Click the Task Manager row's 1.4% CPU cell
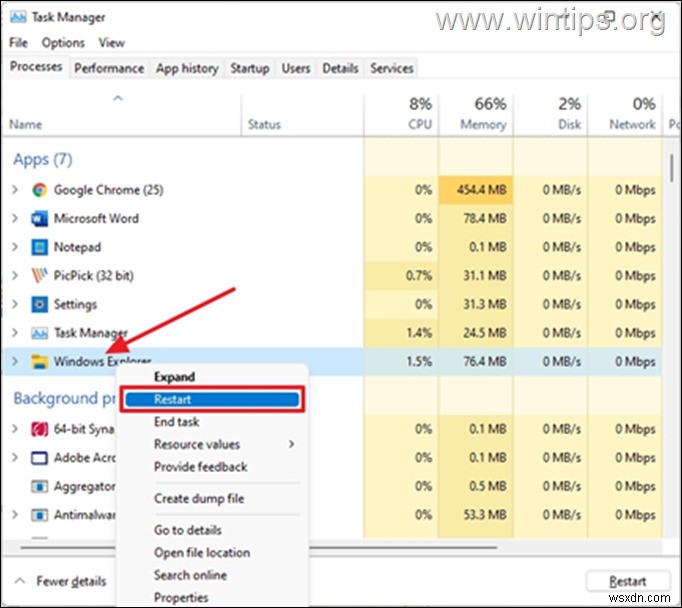 pos(401,333)
